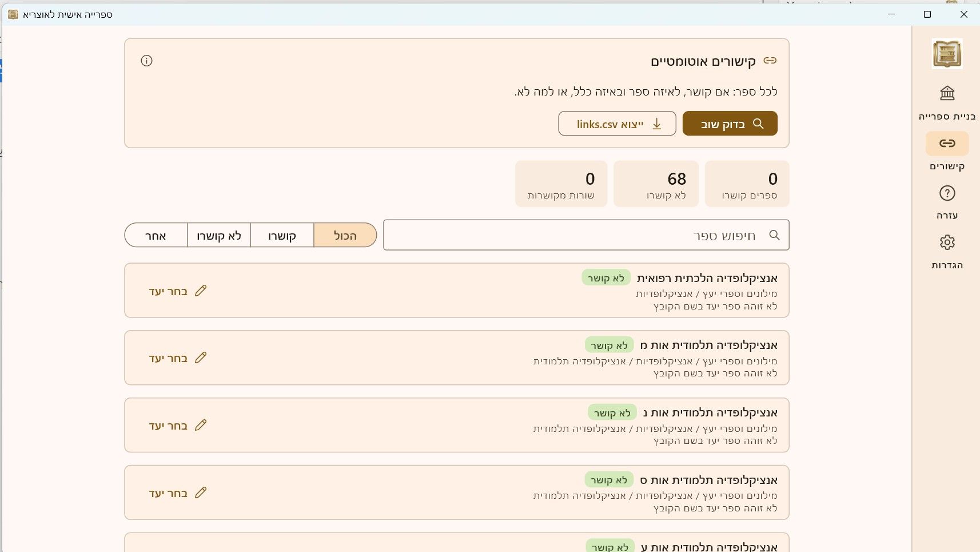Click the אנציקלופדיה תלמודית אות ע book title
Screen dimensions: 980x552
pyautogui.click(x=710, y=547)
